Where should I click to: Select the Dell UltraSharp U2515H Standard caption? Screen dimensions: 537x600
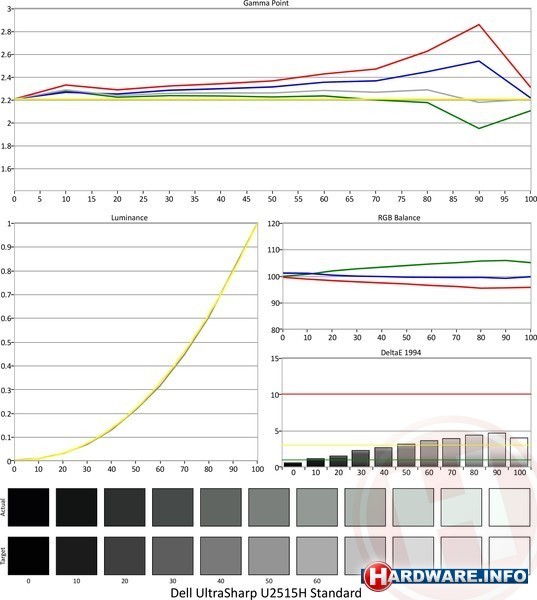click(266, 593)
